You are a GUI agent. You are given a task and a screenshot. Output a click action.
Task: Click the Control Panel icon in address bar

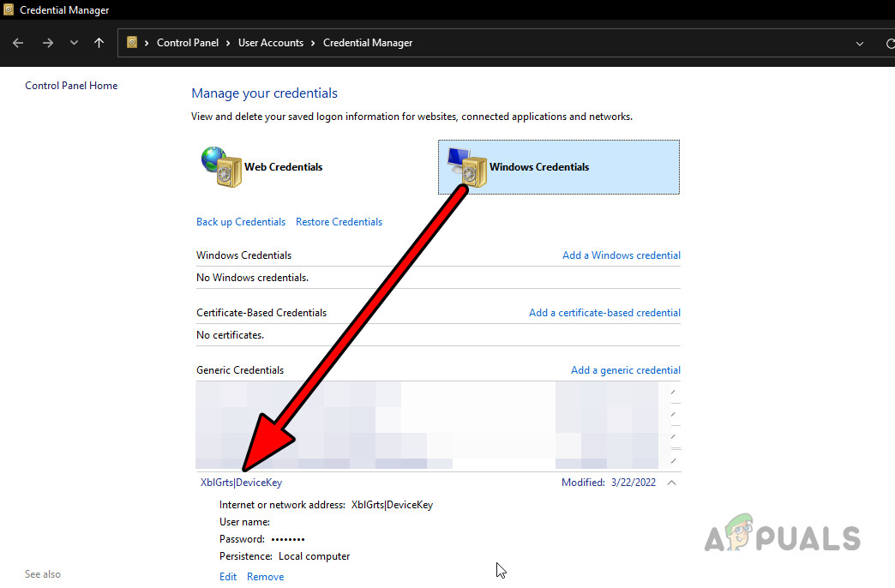point(132,42)
